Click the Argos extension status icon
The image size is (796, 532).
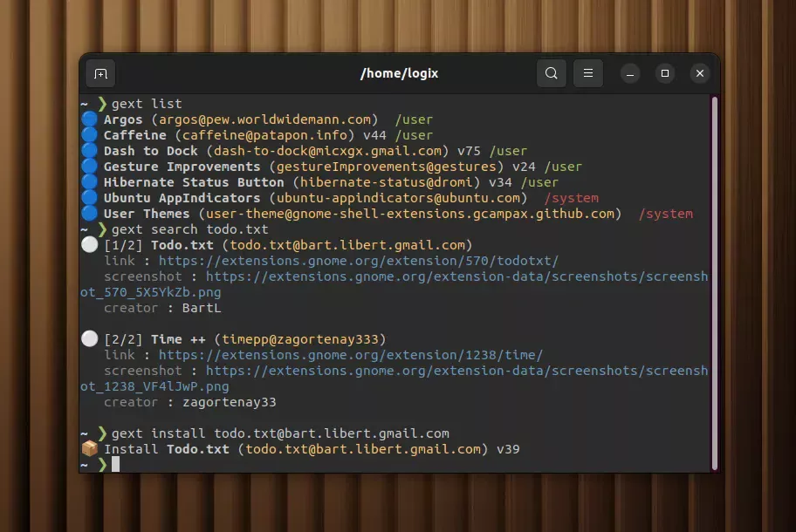pyautogui.click(x=89, y=119)
